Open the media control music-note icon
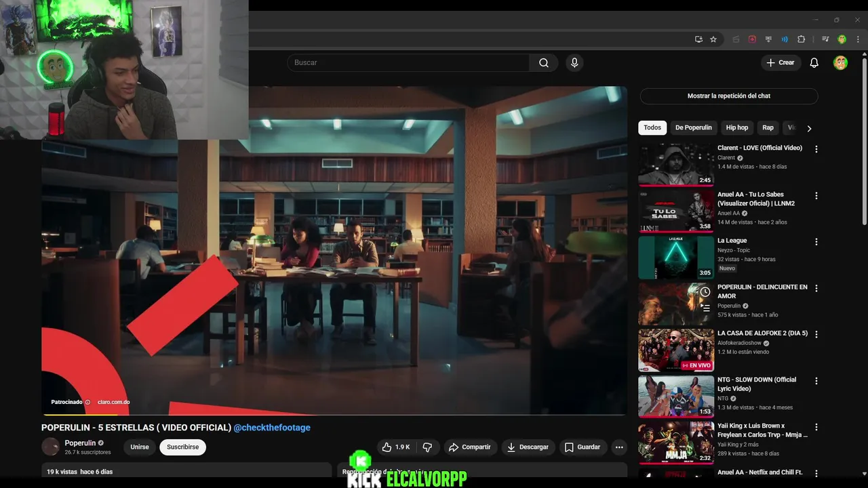 (825, 39)
